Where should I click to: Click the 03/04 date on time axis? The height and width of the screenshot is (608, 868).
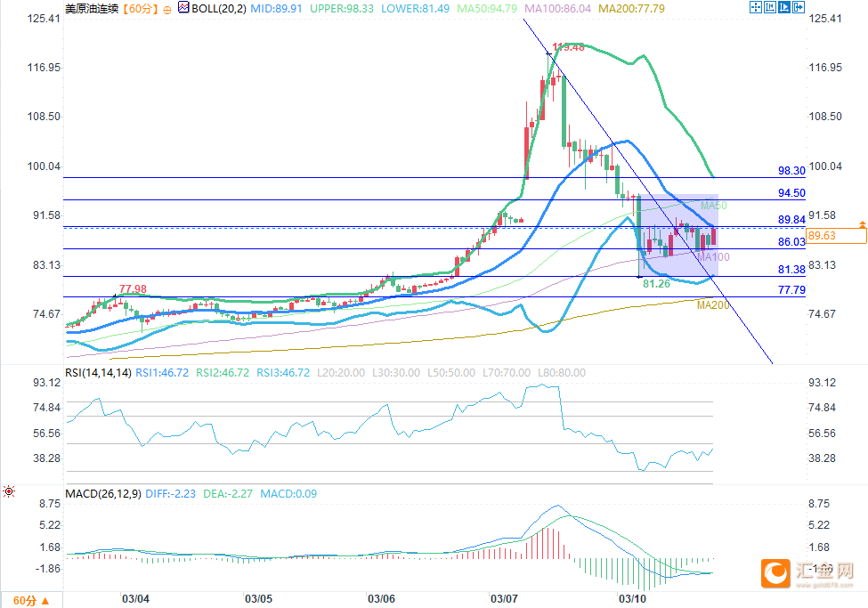coord(135,599)
